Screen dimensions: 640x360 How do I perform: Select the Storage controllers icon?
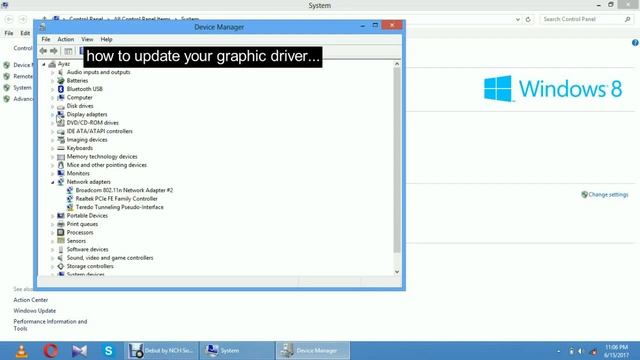pos(61,266)
